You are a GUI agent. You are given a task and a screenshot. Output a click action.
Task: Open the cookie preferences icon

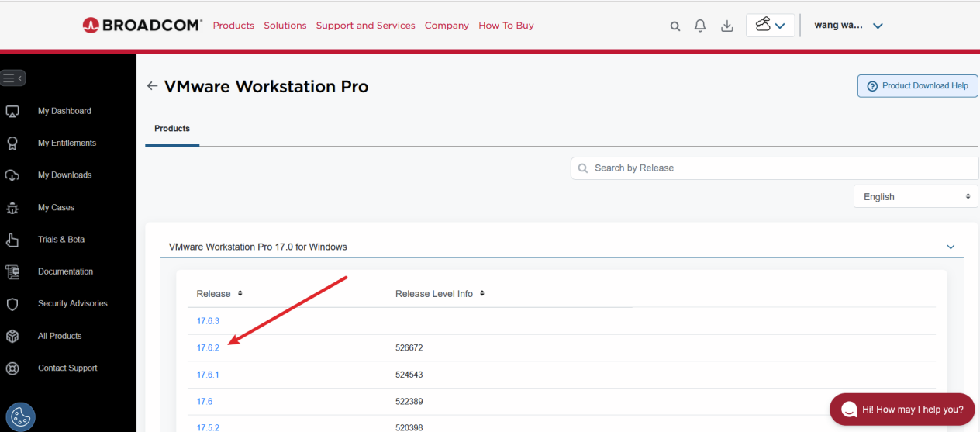20,417
